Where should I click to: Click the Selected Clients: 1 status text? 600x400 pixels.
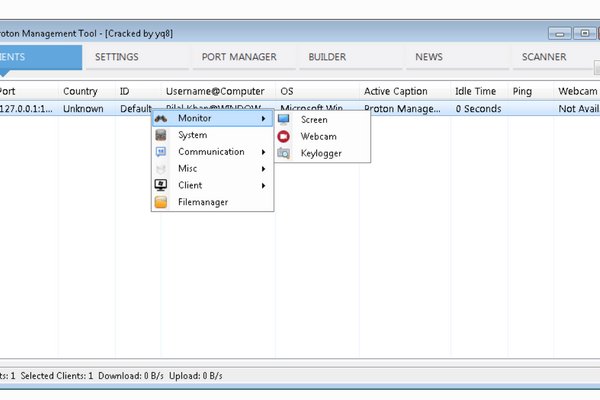pyautogui.click(x=57, y=376)
